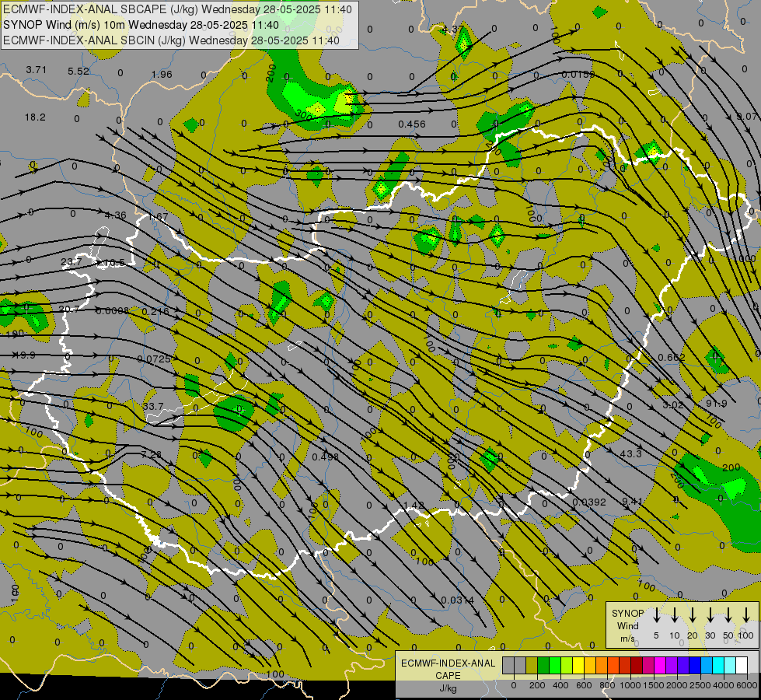Select the SYNOP Wind 10m header line
This screenshot has height=700, width=761.
point(141,25)
